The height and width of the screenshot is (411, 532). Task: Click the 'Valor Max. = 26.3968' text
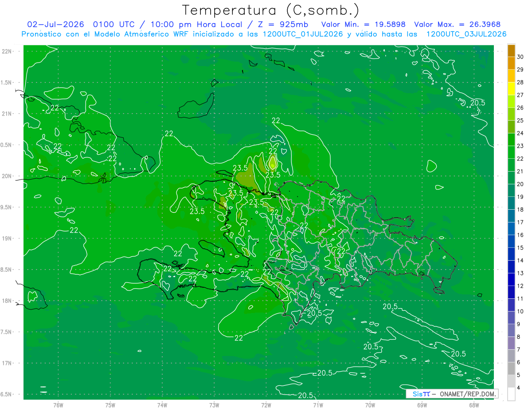coord(457,24)
